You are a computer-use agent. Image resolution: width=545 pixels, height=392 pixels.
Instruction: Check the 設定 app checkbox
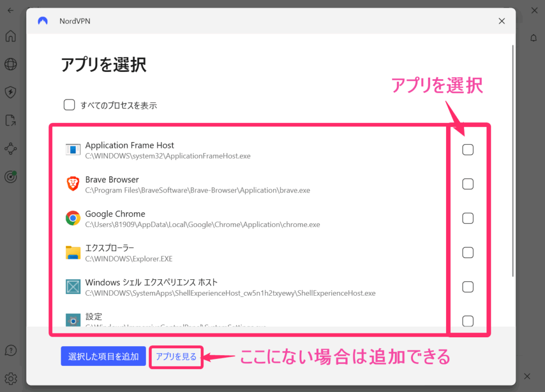pyautogui.click(x=468, y=321)
